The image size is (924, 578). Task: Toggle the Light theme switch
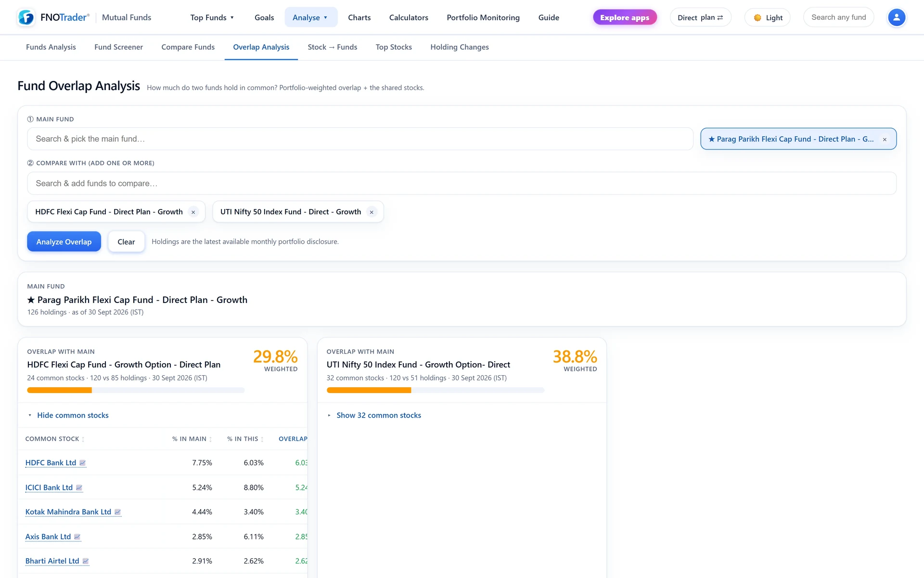tap(768, 18)
